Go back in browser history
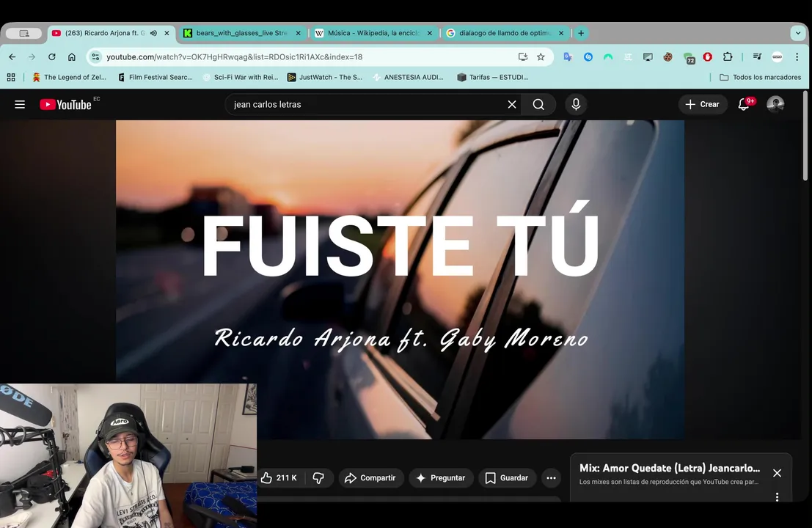The image size is (812, 528). pos(12,57)
